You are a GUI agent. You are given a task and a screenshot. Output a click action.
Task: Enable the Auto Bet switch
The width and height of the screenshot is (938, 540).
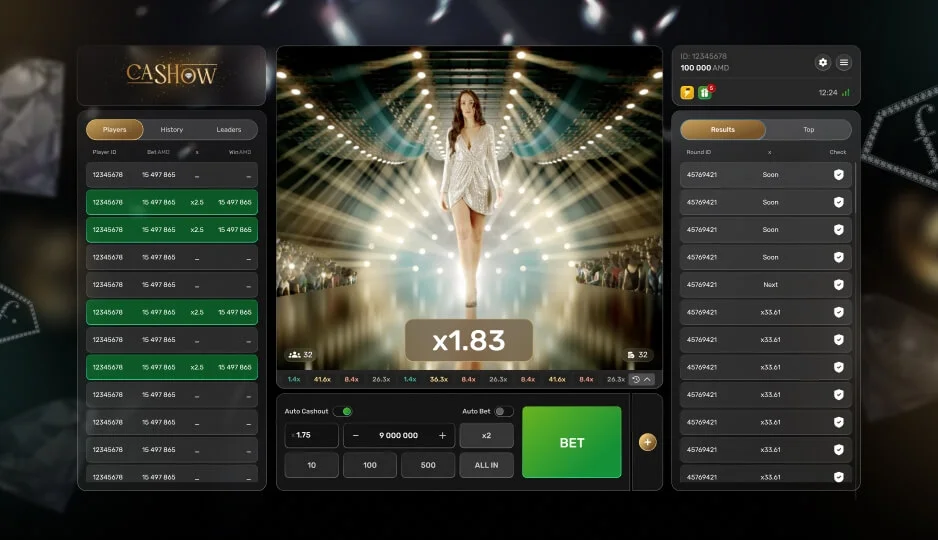click(x=504, y=411)
